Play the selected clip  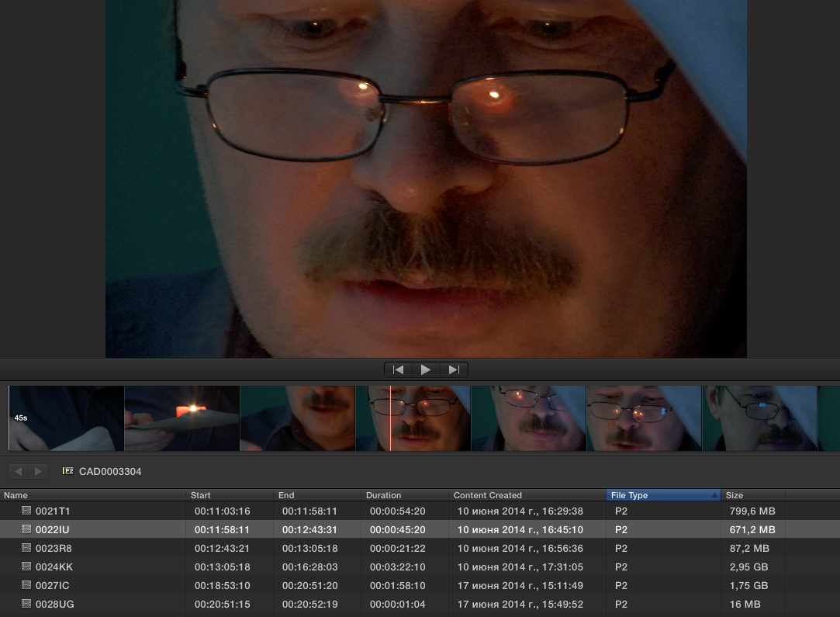point(426,370)
